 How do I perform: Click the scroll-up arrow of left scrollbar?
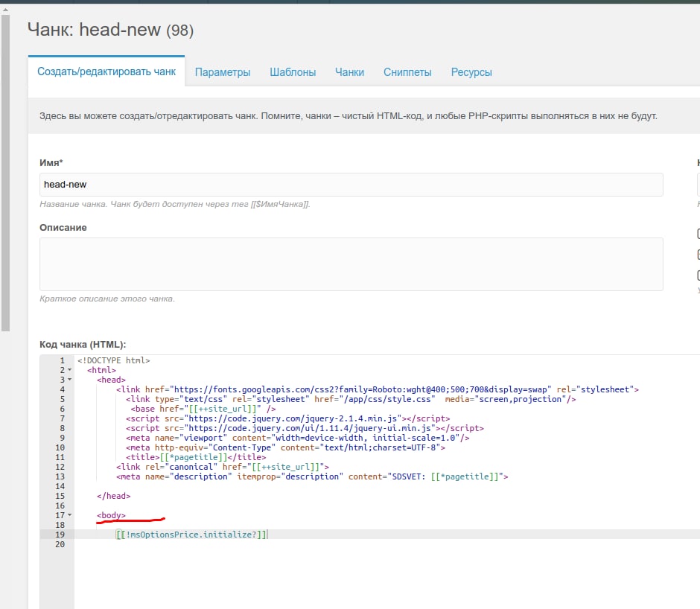tap(5, 10)
